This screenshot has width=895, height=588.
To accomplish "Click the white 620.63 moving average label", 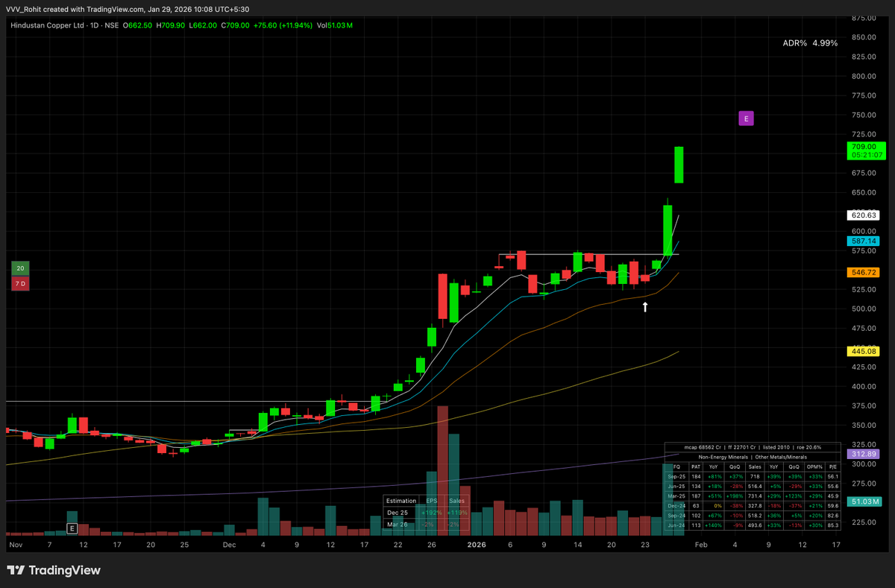I will tap(863, 215).
